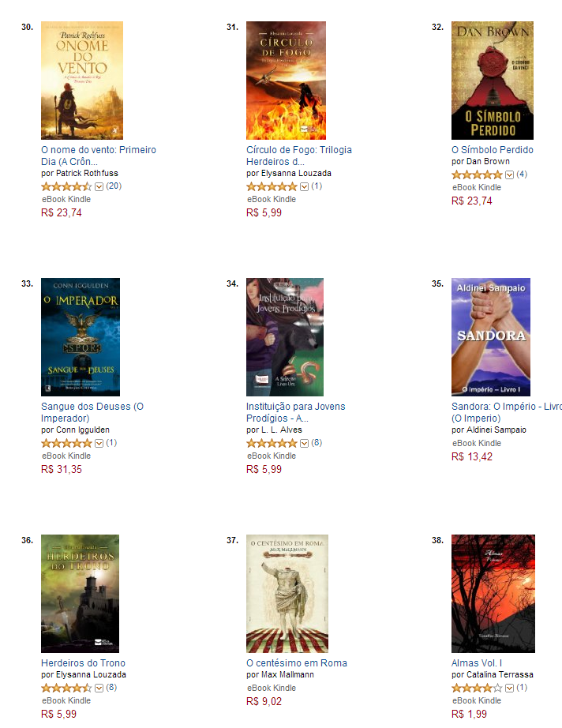Click star rating of Herdeiros do Trono
Screen dimensions: 562x728
click(x=66, y=688)
